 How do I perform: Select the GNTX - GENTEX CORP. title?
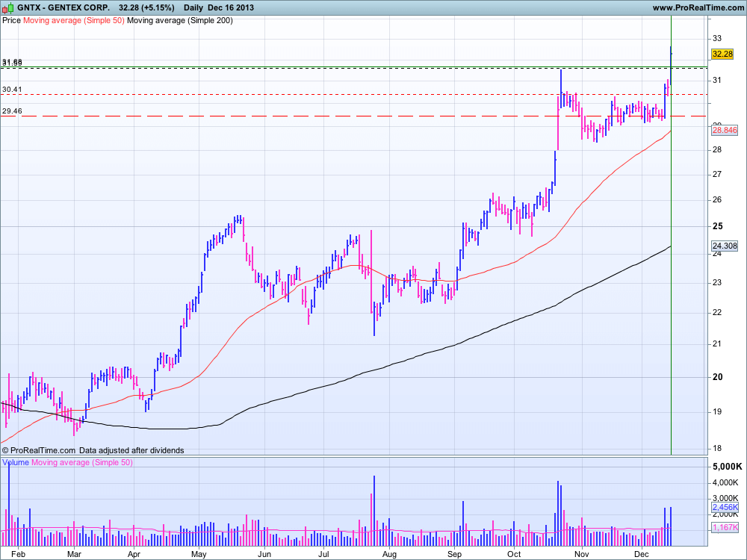(63, 7)
